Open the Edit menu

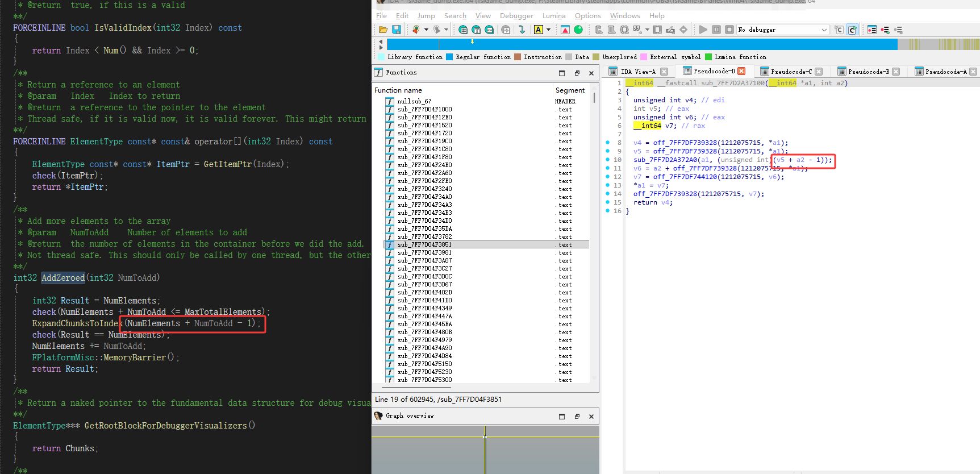[402, 16]
